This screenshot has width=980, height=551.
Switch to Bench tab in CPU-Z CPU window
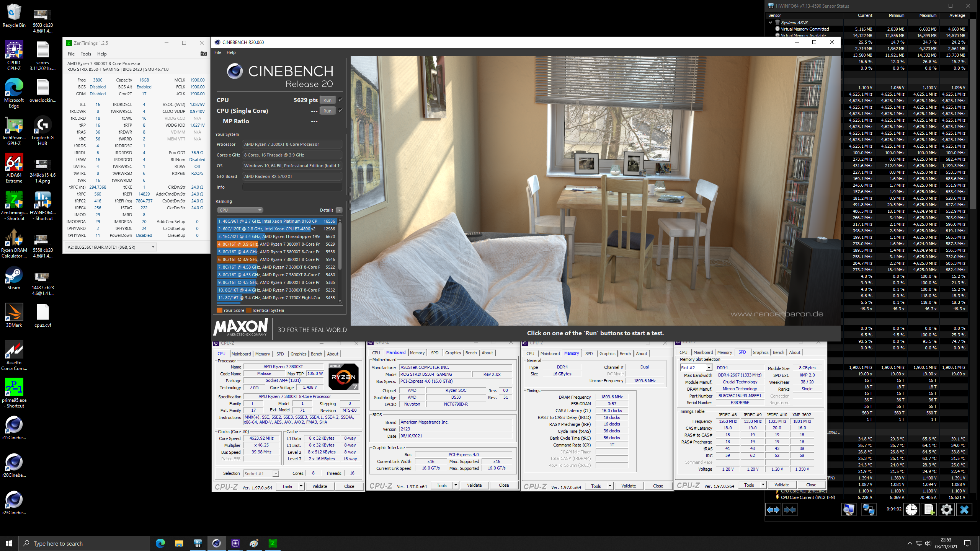(x=316, y=354)
